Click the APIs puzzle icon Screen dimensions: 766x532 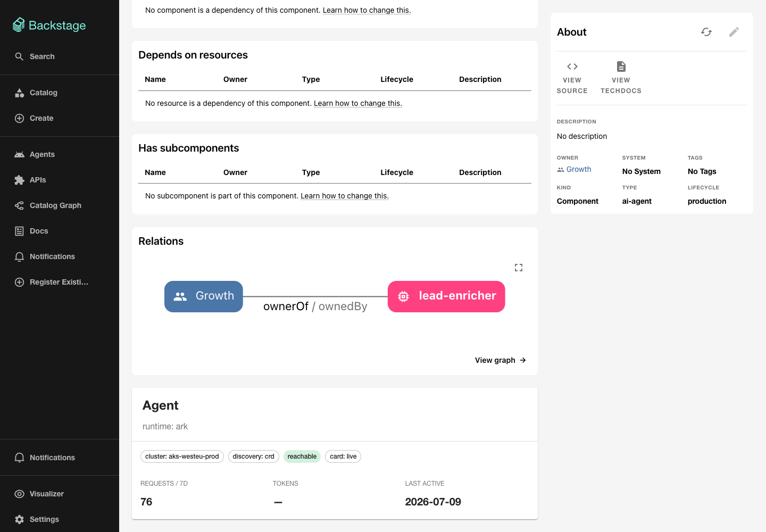[19, 180]
